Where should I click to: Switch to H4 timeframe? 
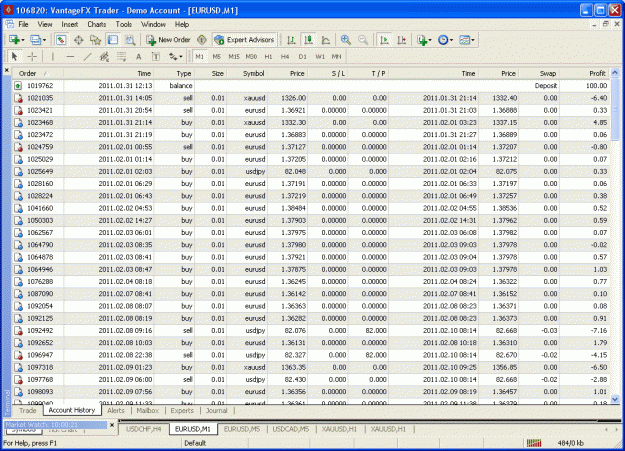[285, 57]
